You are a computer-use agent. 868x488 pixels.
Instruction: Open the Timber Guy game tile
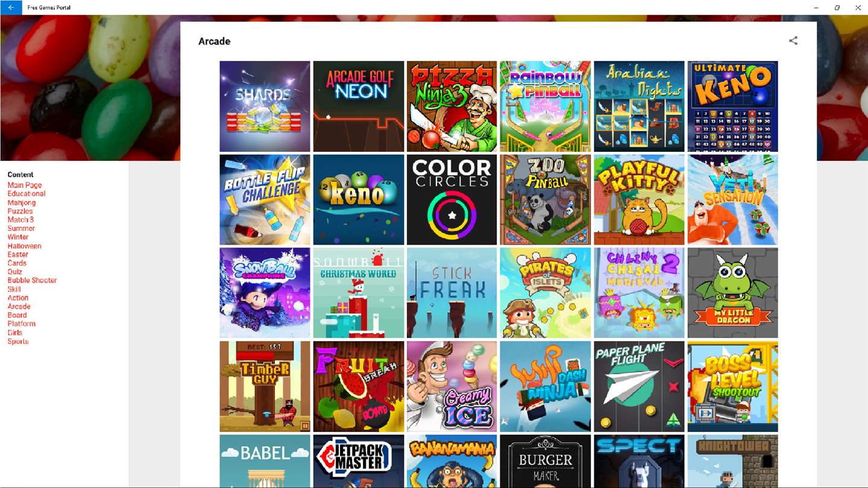[265, 386]
